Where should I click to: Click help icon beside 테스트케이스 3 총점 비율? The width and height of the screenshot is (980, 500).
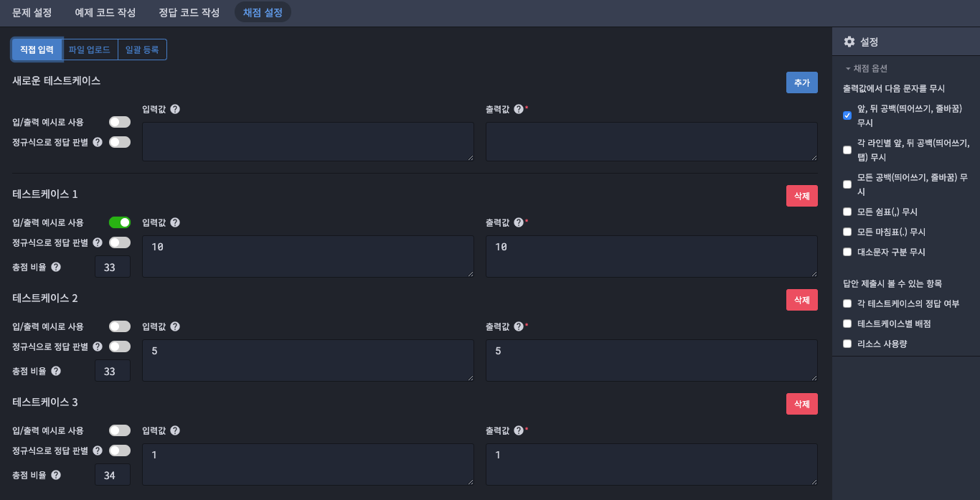pos(56,475)
